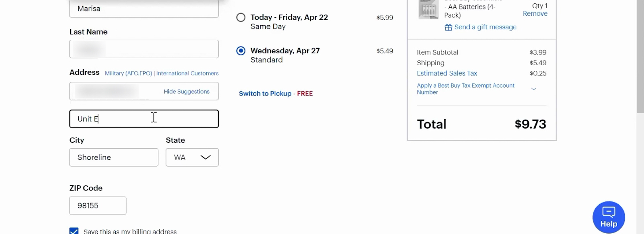Open the Send a gift message link
This screenshot has height=234, width=644.
point(485,27)
